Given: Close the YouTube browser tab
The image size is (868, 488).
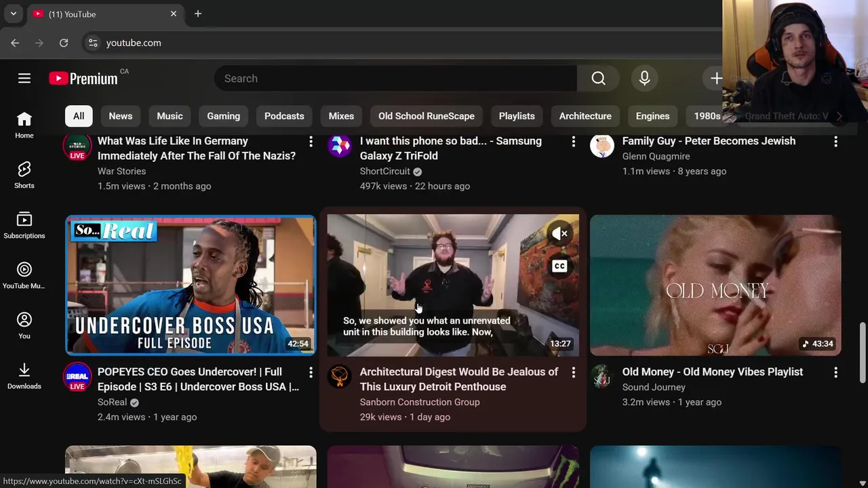Looking at the screenshot, I should coord(174,14).
